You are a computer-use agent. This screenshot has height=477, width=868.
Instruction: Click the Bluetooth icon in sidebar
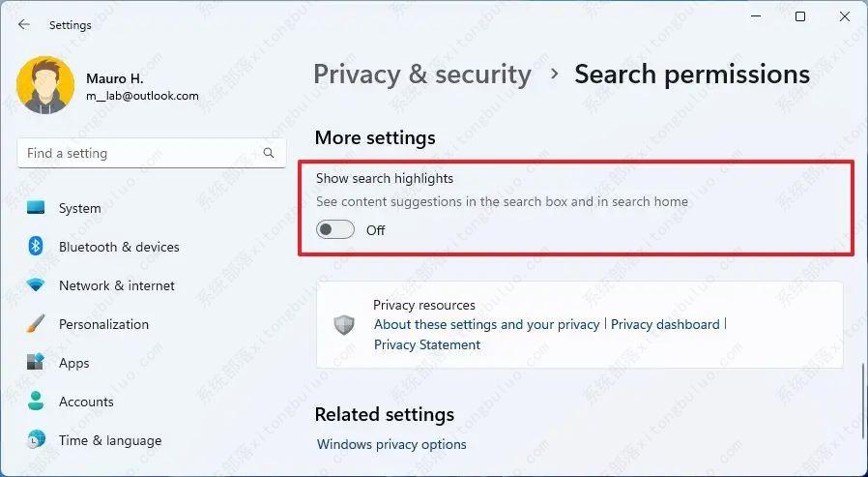coord(37,247)
